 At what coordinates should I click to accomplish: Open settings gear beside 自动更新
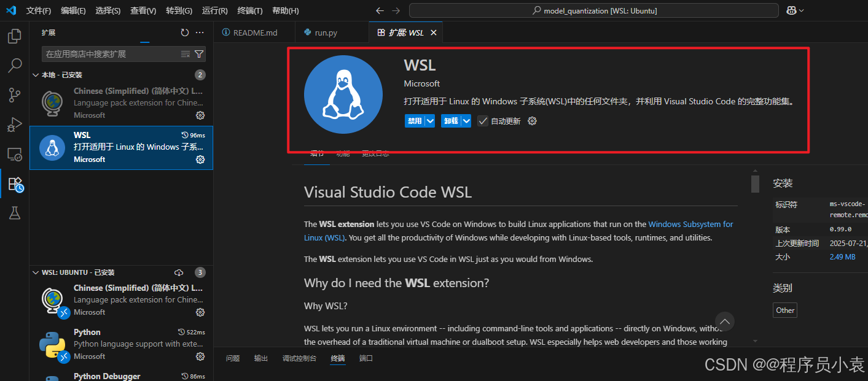[x=533, y=121]
